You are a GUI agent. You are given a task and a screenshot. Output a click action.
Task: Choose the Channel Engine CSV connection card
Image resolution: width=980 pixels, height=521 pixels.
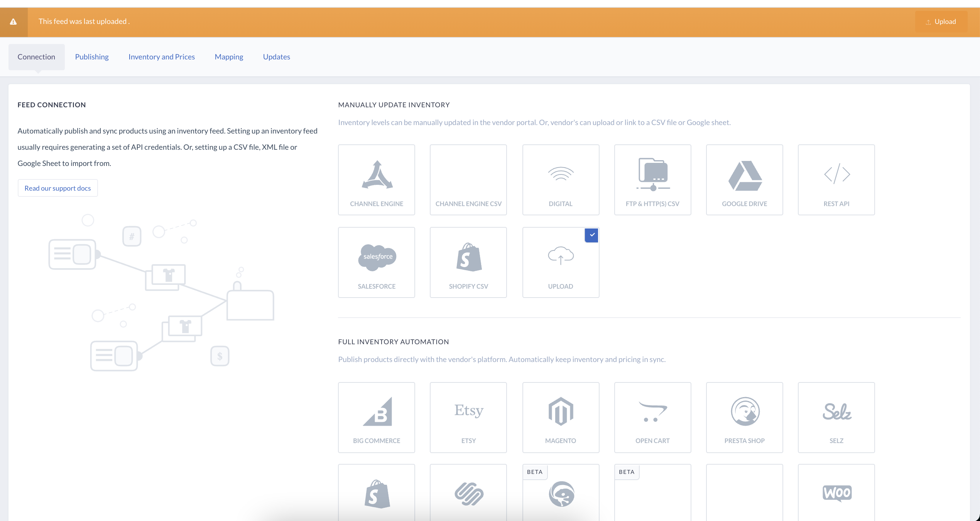click(x=468, y=180)
